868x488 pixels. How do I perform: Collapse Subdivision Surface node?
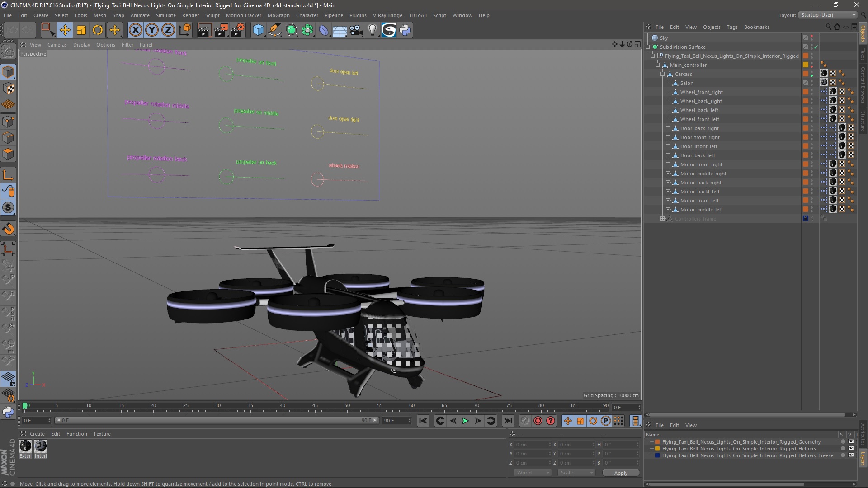click(648, 47)
